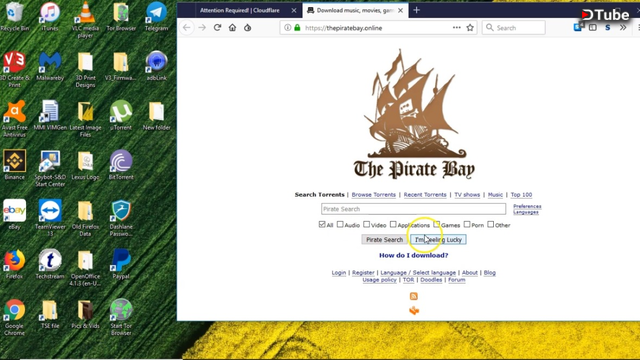Image resolution: width=640 pixels, height=360 pixels.
Task: Show site info via padlock icon
Action: pyautogui.click(x=297, y=28)
